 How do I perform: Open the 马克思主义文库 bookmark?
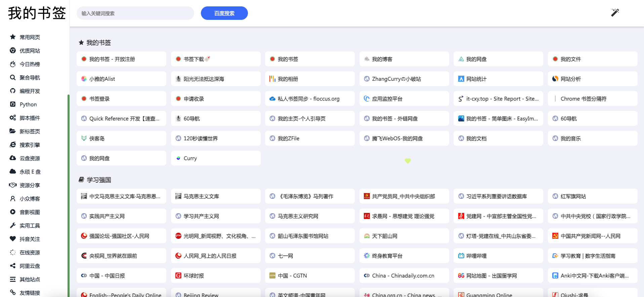pos(216,196)
